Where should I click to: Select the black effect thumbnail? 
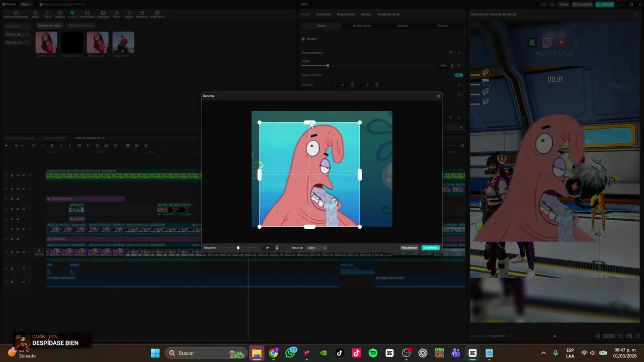point(72,43)
